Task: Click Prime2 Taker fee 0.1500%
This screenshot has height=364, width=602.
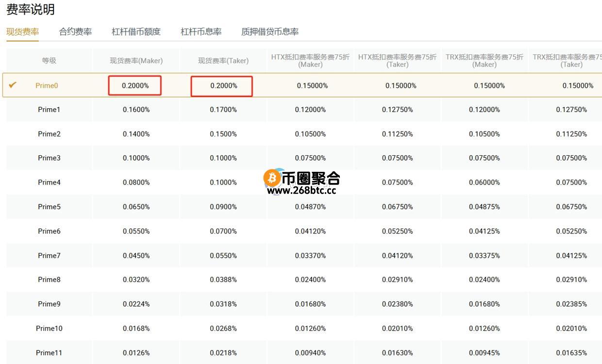Action: click(x=223, y=134)
